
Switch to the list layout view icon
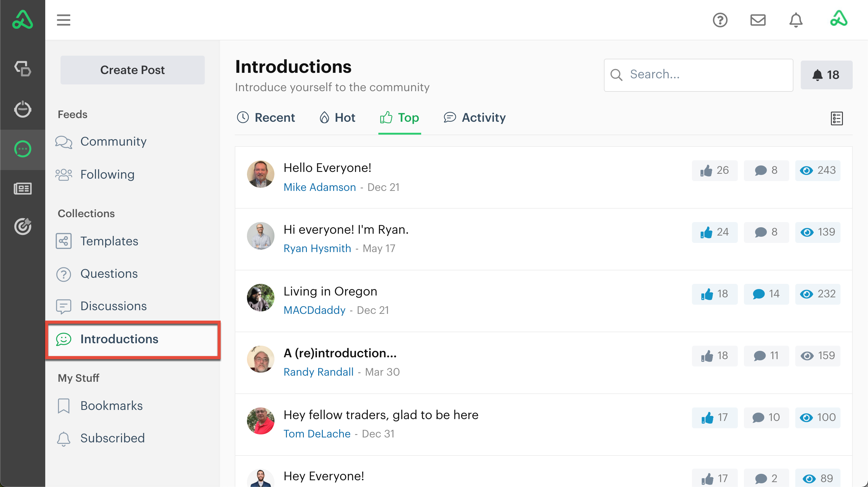click(x=837, y=118)
